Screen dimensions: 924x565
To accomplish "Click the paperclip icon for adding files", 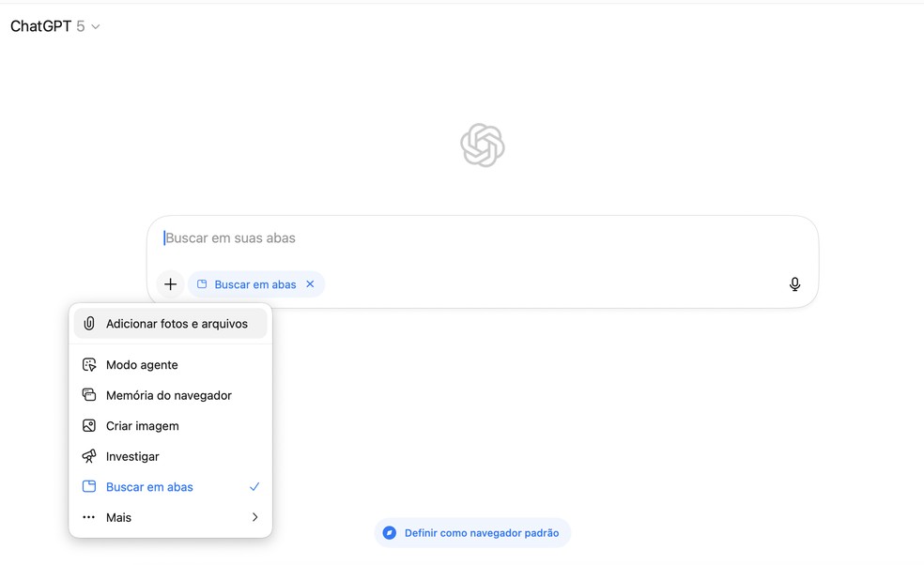I will point(89,324).
